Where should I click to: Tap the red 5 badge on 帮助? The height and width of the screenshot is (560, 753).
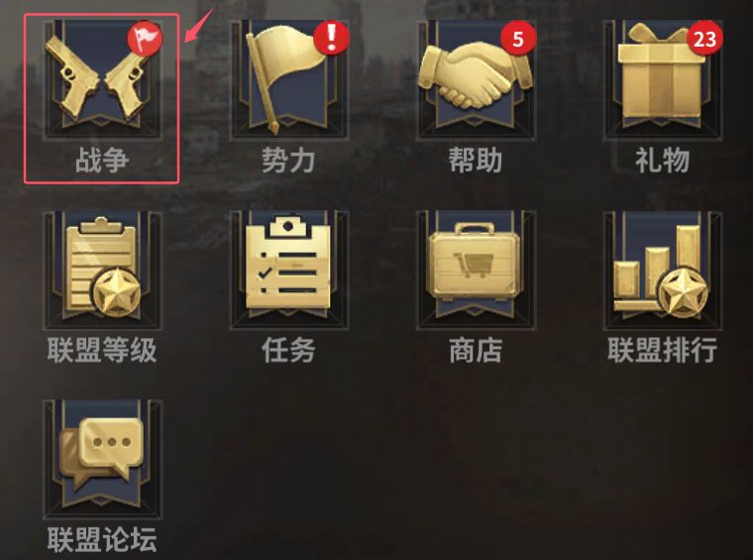click(518, 39)
